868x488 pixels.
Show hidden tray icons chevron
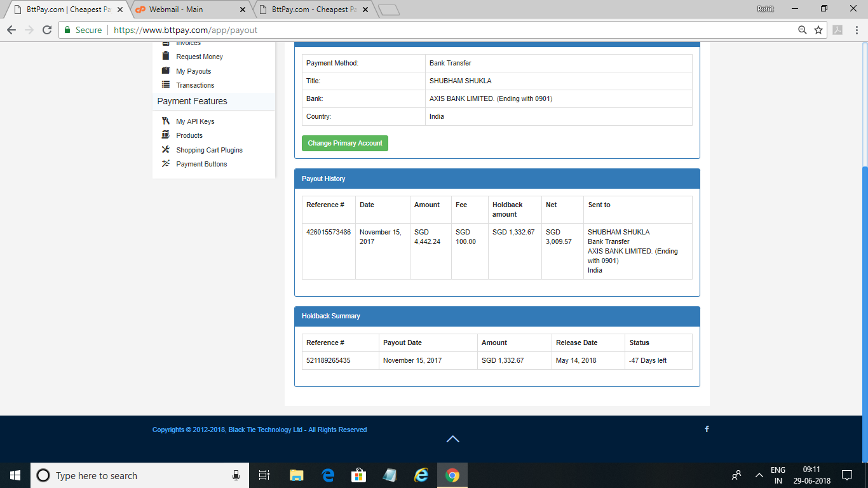[x=759, y=475]
